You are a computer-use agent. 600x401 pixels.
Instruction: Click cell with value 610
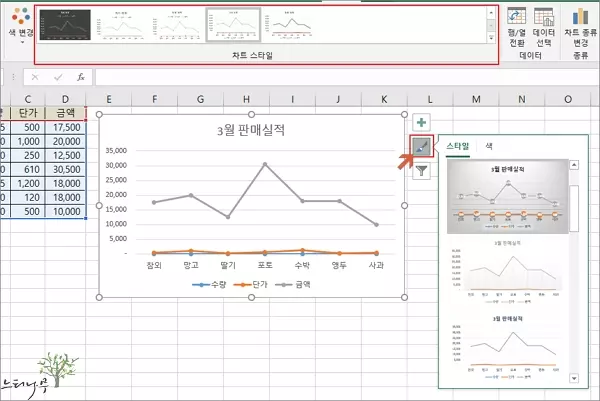click(x=28, y=170)
